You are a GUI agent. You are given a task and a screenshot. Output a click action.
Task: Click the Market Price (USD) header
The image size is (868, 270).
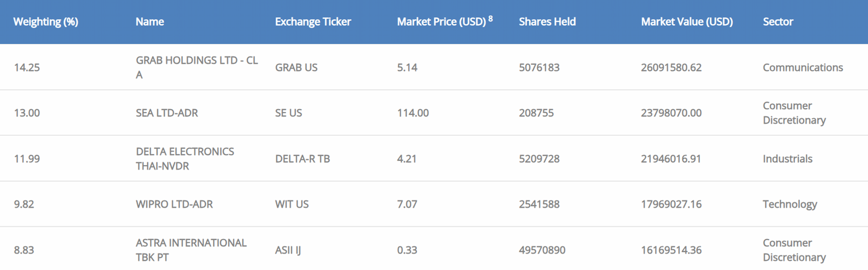441,22
